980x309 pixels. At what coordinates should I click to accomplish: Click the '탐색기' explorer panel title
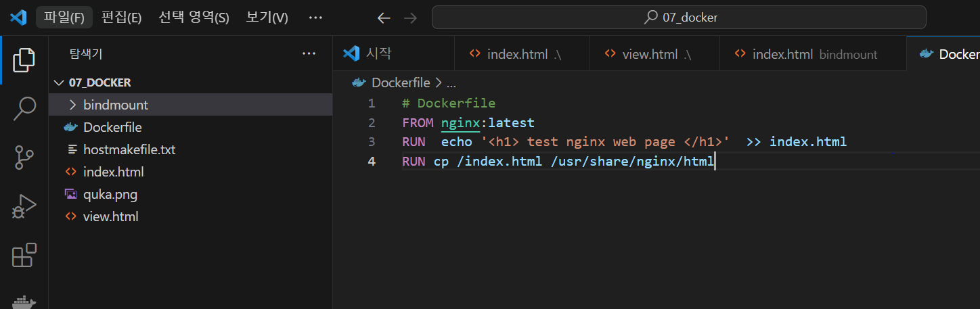tap(86, 53)
